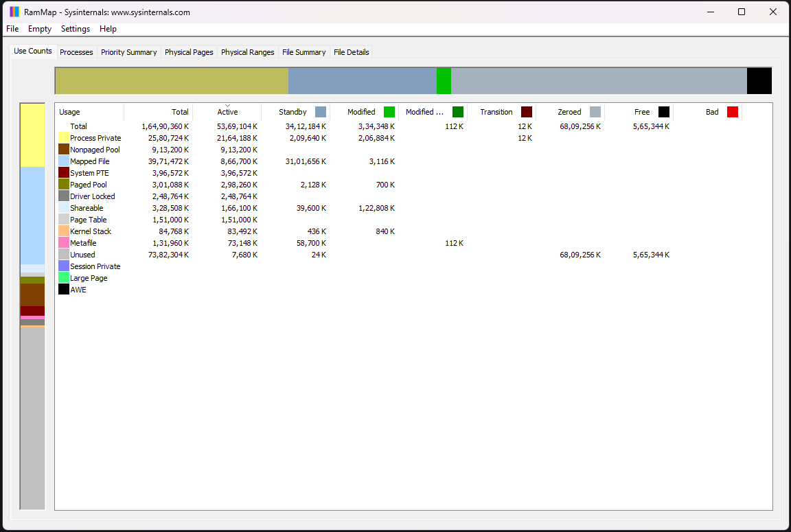This screenshot has width=791, height=532.
Task: Click the Transition column dark red swatch
Action: point(526,112)
